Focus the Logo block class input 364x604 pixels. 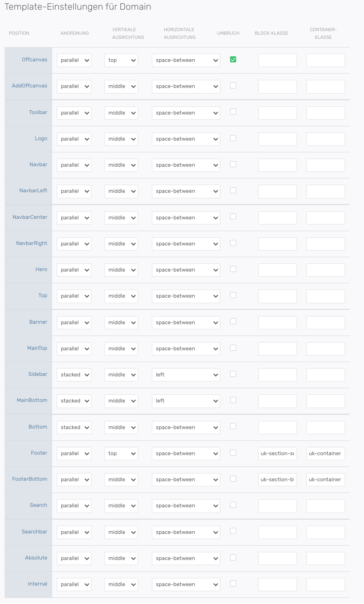click(x=277, y=139)
